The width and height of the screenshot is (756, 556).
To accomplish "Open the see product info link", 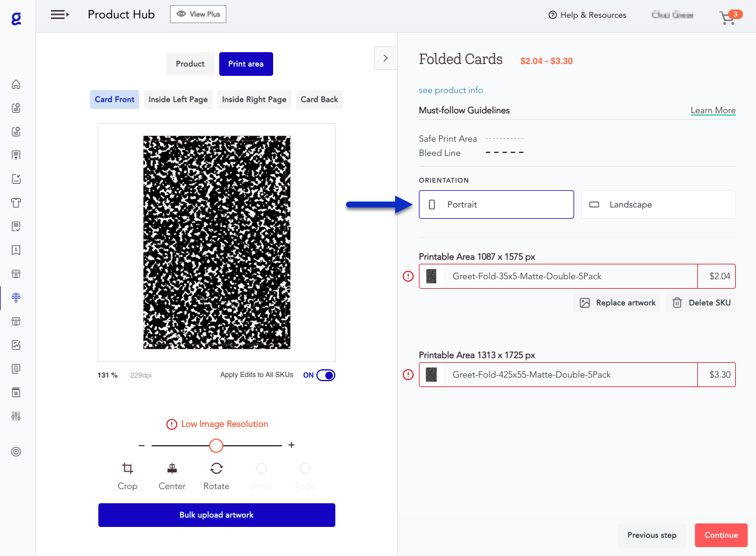I will [451, 90].
